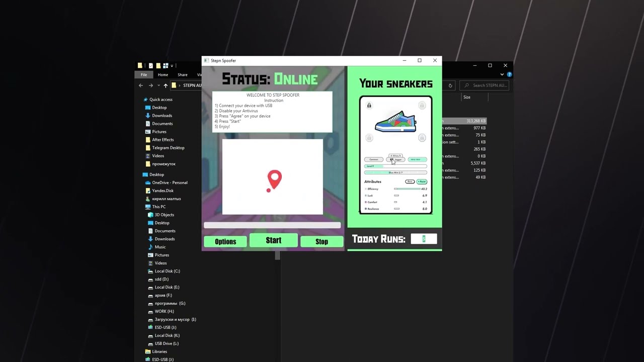
Task: Open Share tab in File Explorer ribbon
Action: [183, 74]
